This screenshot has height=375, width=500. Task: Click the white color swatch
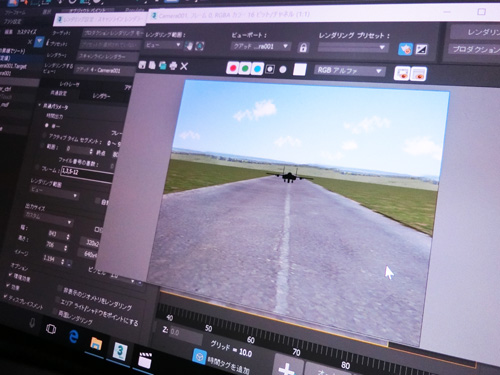(300, 70)
